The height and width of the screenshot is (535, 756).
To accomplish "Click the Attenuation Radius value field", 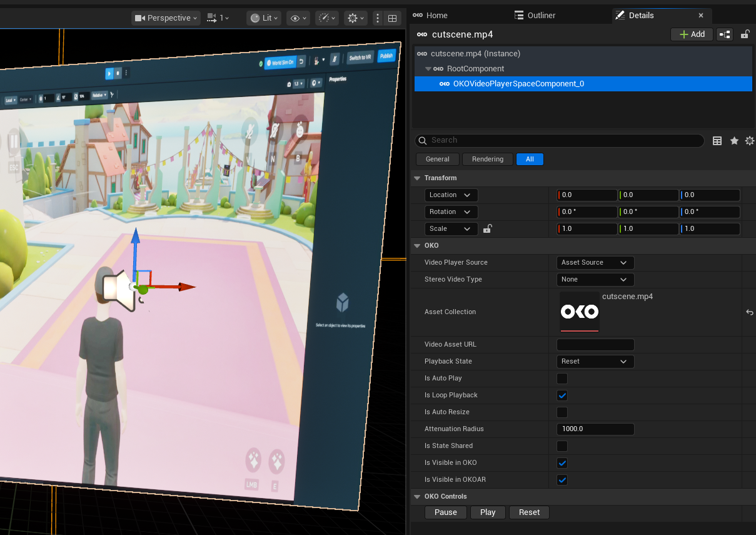I will [595, 429].
